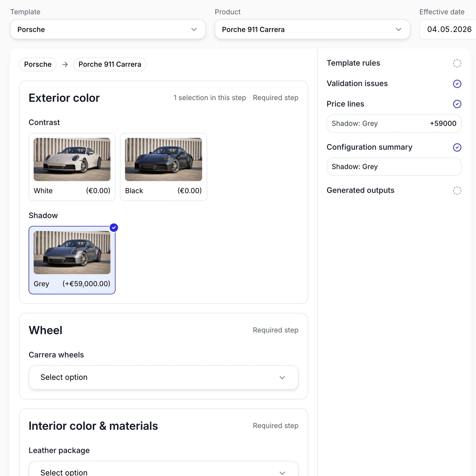The height and width of the screenshot is (476, 476).
Task: Click the blue selected checkmark badge on Grey
Action: click(x=114, y=228)
